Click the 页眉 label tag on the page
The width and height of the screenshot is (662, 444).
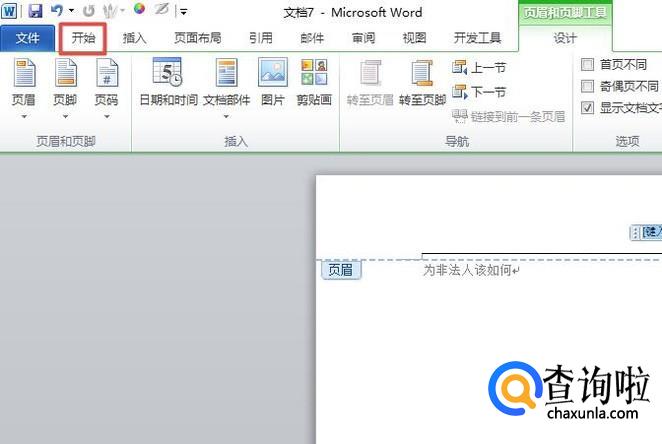tap(341, 270)
